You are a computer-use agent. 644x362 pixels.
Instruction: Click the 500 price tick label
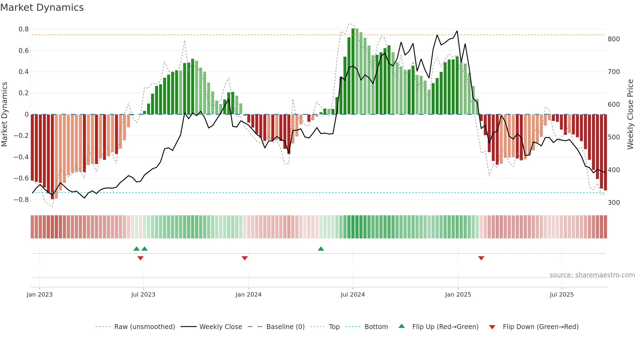click(614, 137)
